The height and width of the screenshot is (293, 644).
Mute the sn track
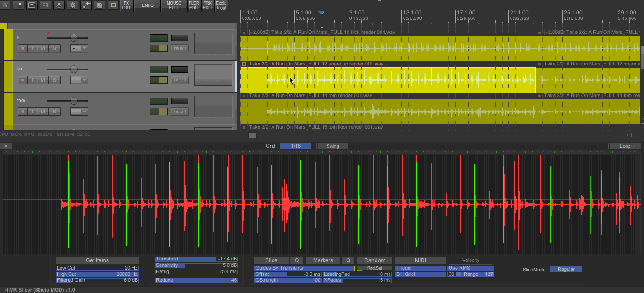[43, 80]
